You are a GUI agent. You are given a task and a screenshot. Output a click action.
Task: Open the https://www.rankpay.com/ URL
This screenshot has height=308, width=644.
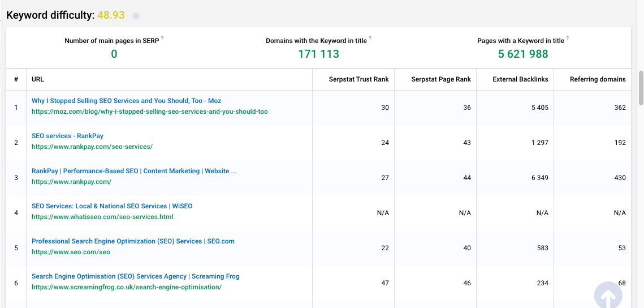tap(71, 182)
